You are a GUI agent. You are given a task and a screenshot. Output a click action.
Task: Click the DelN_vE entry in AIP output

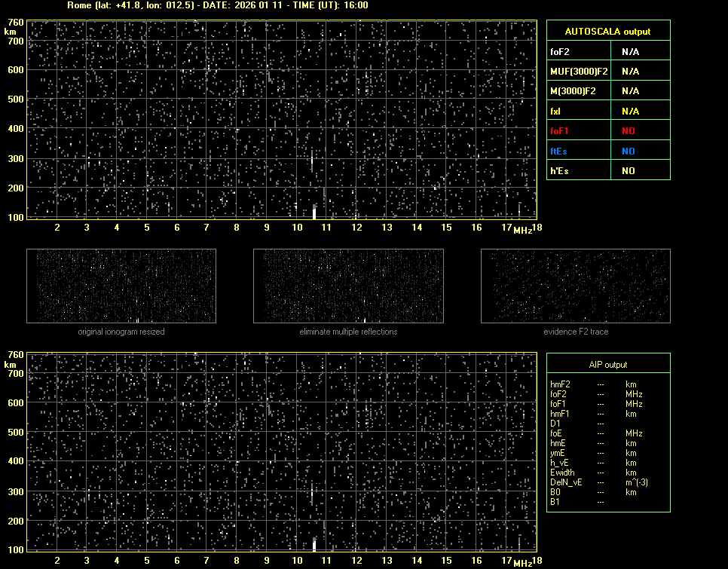(x=565, y=482)
